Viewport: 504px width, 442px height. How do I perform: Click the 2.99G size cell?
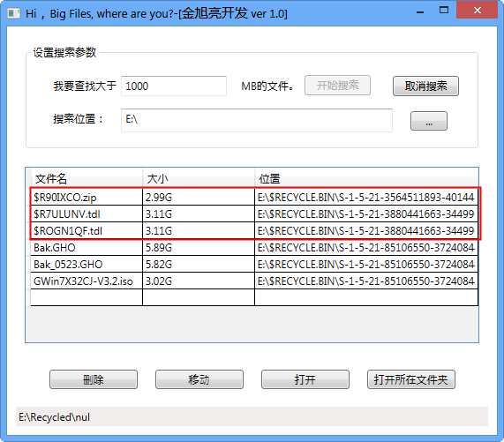pos(199,198)
